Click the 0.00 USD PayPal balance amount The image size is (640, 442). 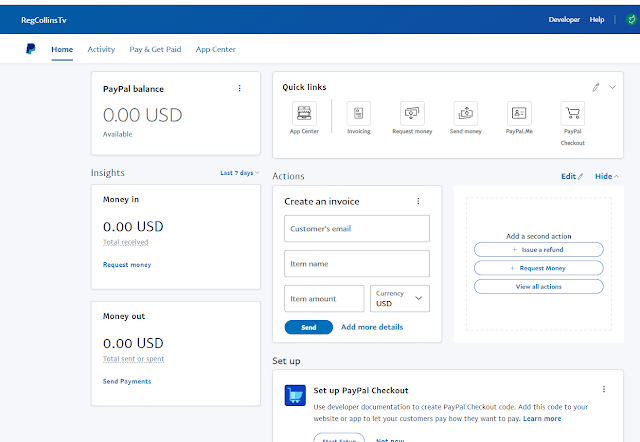click(x=142, y=115)
